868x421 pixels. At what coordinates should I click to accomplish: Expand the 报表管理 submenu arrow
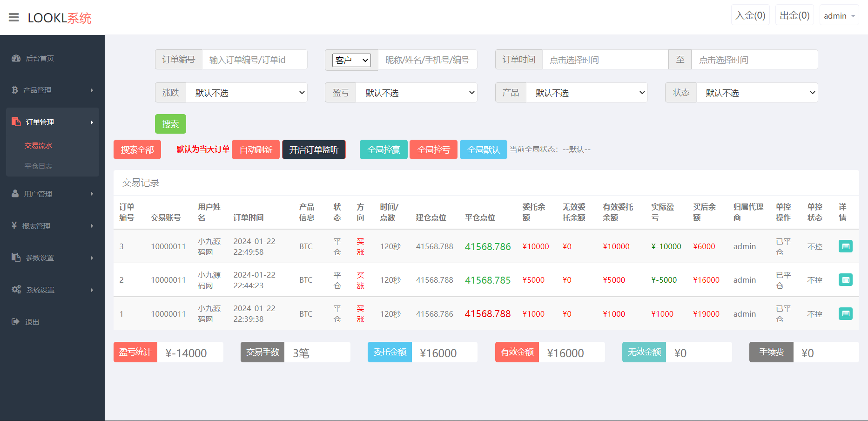tap(92, 226)
